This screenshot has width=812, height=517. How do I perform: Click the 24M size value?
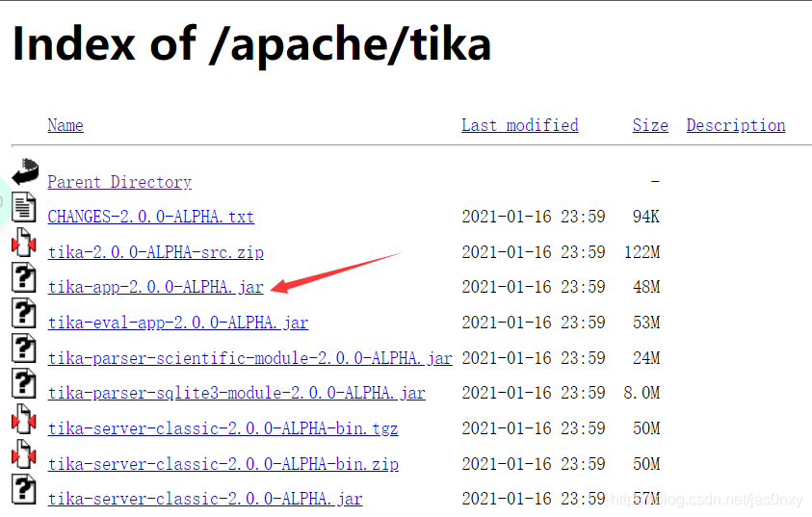click(x=646, y=357)
